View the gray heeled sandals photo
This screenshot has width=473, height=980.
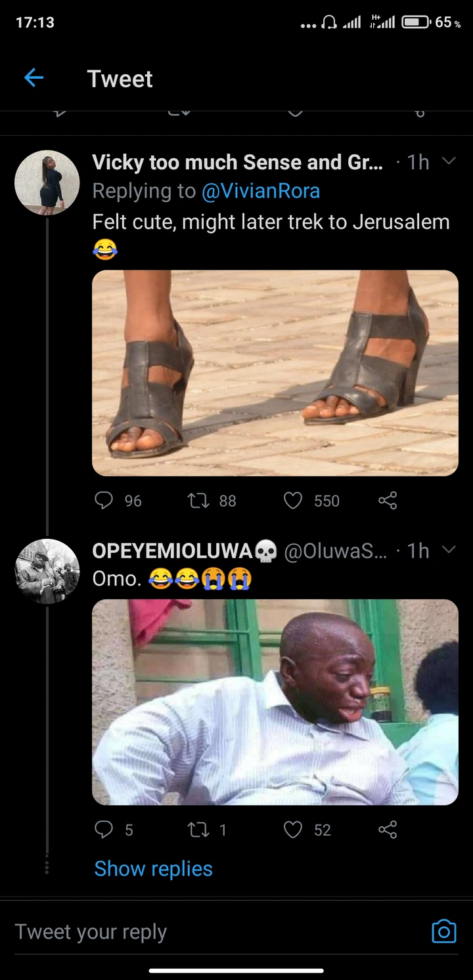click(x=275, y=373)
